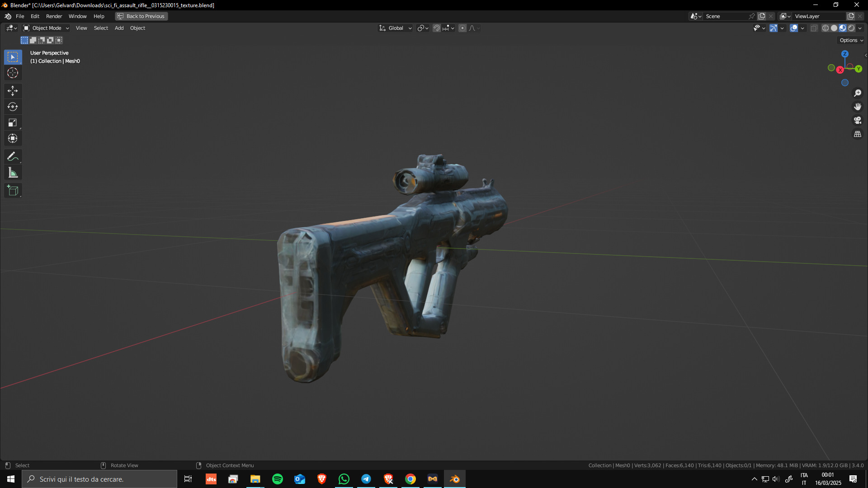This screenshot has width=868, height=488.
Task: Click the Scene name field
Action: click(725, 16)
